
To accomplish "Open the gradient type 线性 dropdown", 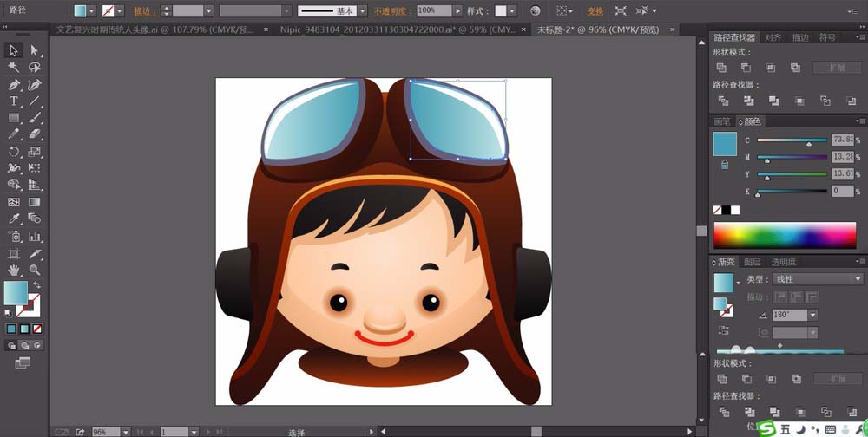I will click(858, 279).
